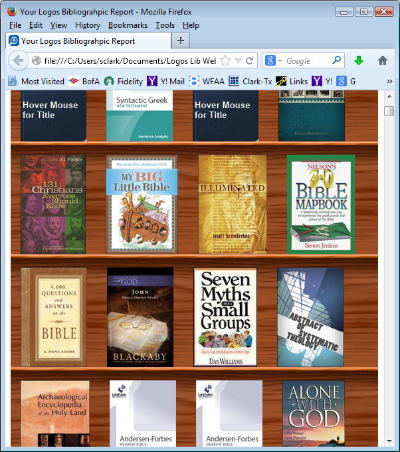Bookmark page with star icon
This screenshot has height=452, width=400.
pos(226,61)
